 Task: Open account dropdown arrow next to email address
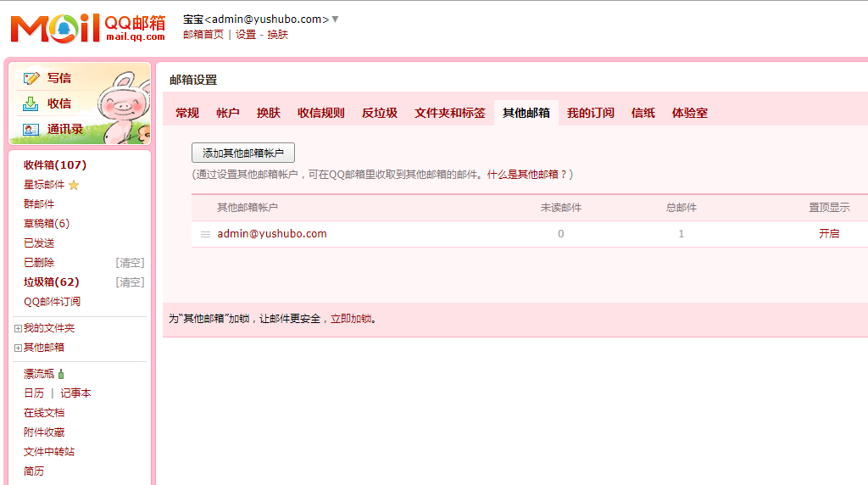(335, 19)
